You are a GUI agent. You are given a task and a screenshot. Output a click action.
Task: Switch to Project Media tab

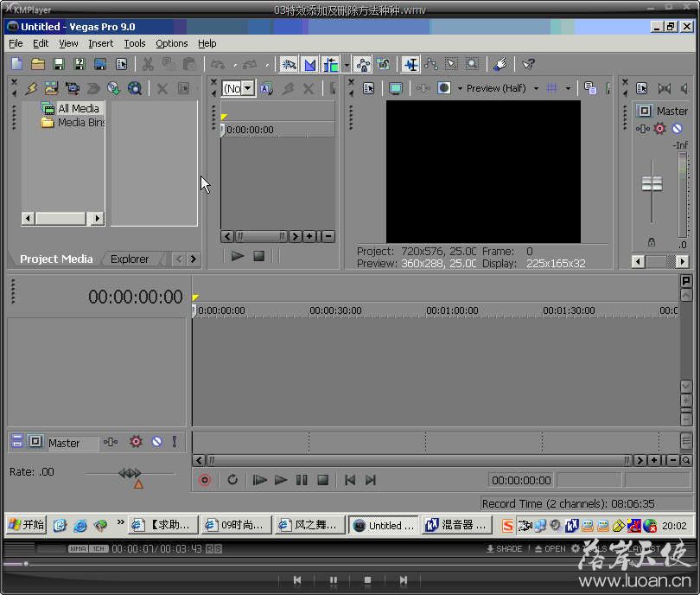coord(56,259)
